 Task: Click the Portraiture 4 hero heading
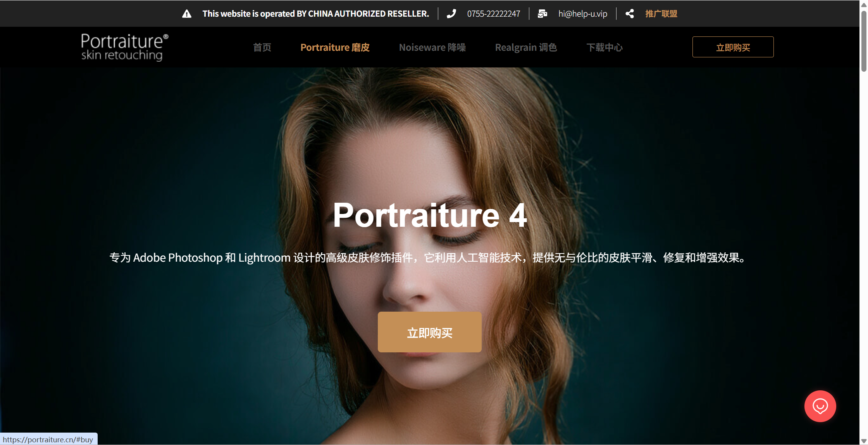[x=430, y=215]
